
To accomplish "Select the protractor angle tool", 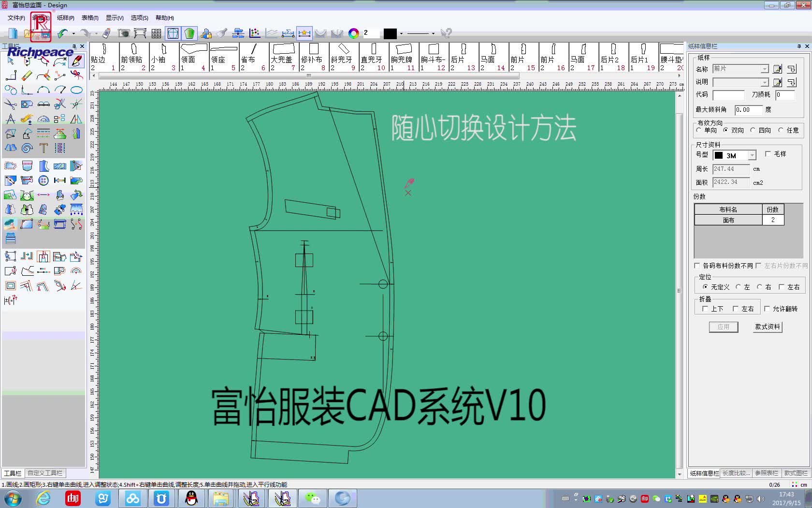I will coord(43,119).
